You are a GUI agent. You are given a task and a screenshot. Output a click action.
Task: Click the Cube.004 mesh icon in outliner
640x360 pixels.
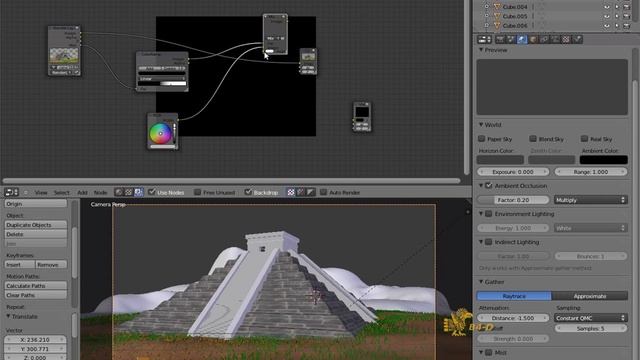(x=497, y=7)
